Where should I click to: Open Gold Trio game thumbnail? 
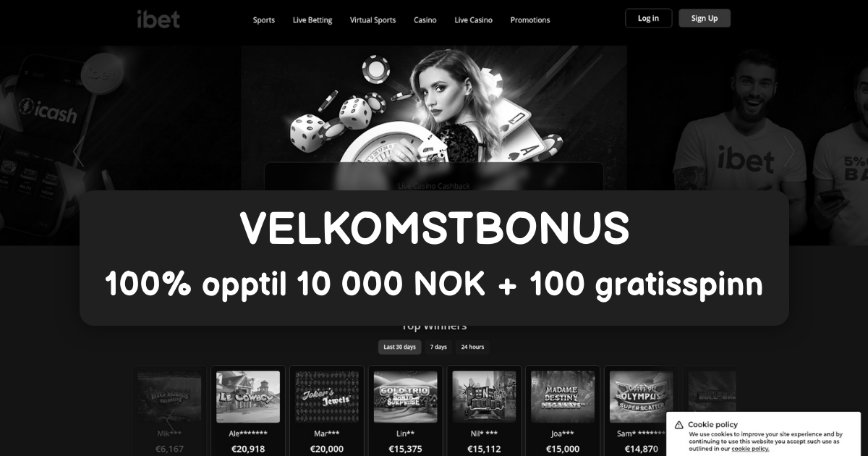click(x=406, y=397)
